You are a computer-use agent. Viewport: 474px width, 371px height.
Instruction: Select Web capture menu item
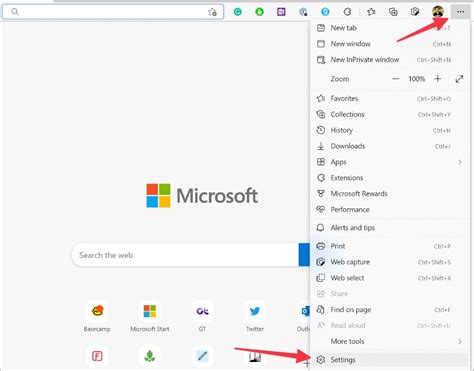coord(390,262)
